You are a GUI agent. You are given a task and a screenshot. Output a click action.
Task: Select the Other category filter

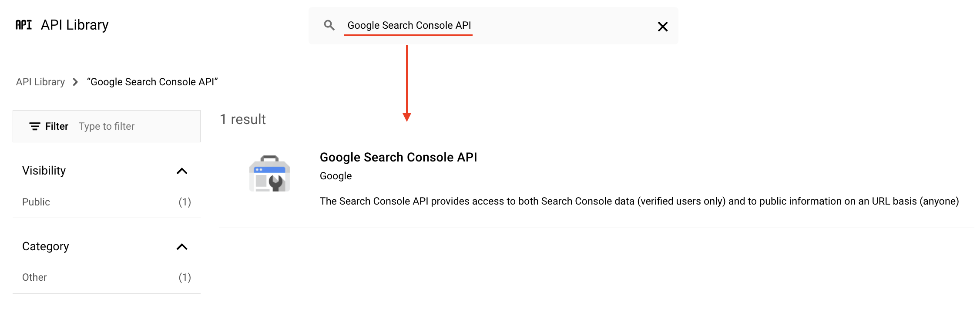[34, 277]
